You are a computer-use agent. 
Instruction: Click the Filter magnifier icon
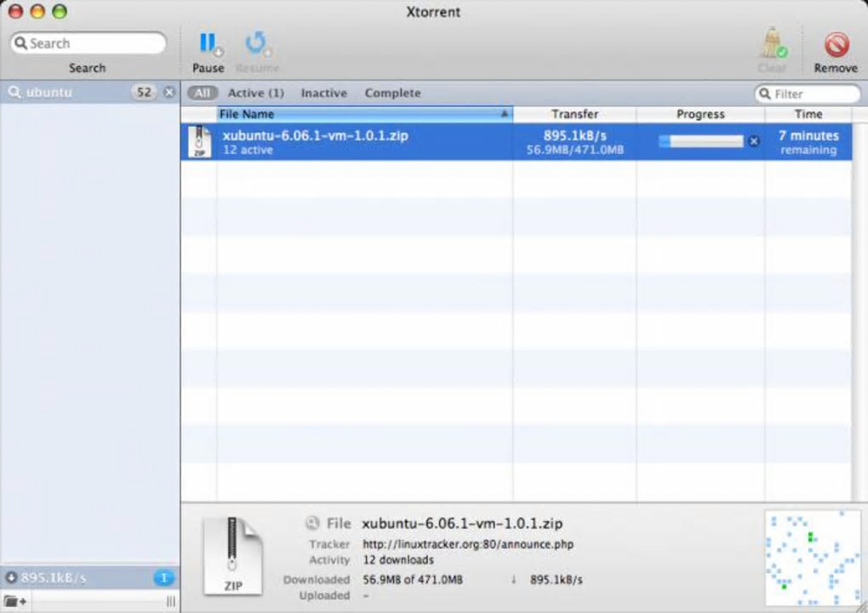[765, 94]
